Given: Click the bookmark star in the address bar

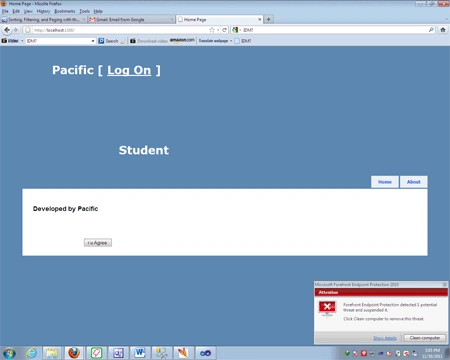Looking at the screenshot, I should click(x=212, y=30).
